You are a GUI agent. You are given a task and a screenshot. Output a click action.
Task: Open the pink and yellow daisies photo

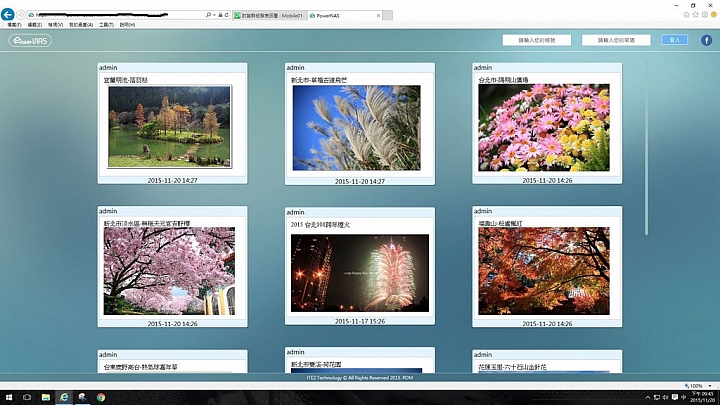pyautogui.click(x=544, y=128)
